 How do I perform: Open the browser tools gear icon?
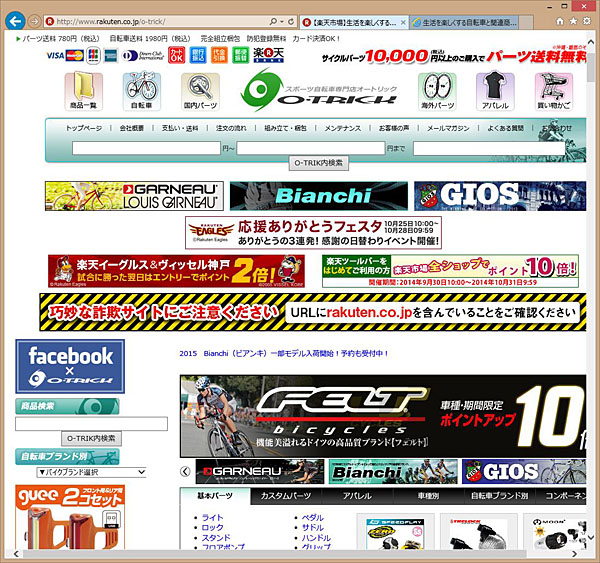[587, 21]
